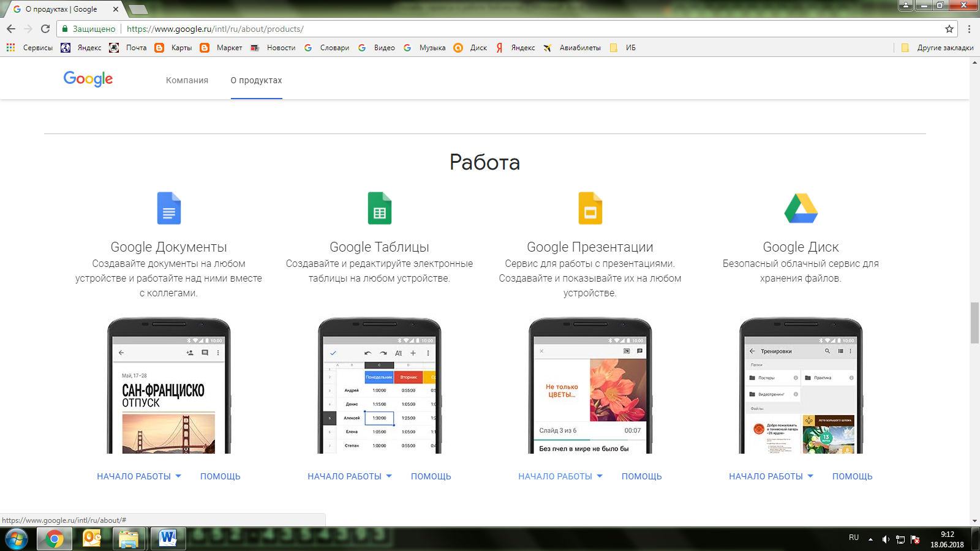Expand НАЧАЛО РАБОТЫ under Google Диск
Screen dimensions: 980x551
click(x=771, y=476)
